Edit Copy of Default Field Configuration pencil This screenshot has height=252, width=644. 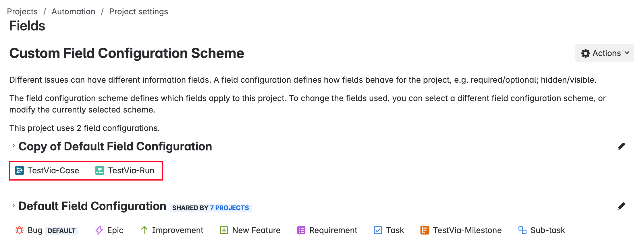coord(621,147)
